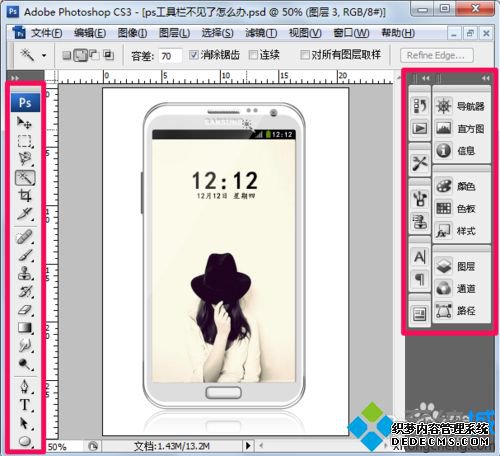Toggle the 消除锯齿 anti-alias checkbox
The width and height of the screenshot is (500, 456).
pyautogui.click(x=193, y=55)
